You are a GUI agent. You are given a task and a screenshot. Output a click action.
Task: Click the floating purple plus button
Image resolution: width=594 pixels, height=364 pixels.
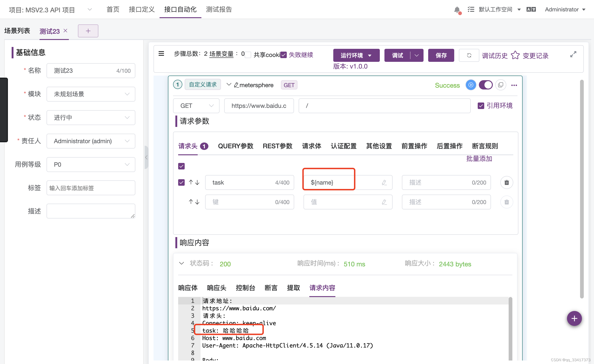[574, 318]
